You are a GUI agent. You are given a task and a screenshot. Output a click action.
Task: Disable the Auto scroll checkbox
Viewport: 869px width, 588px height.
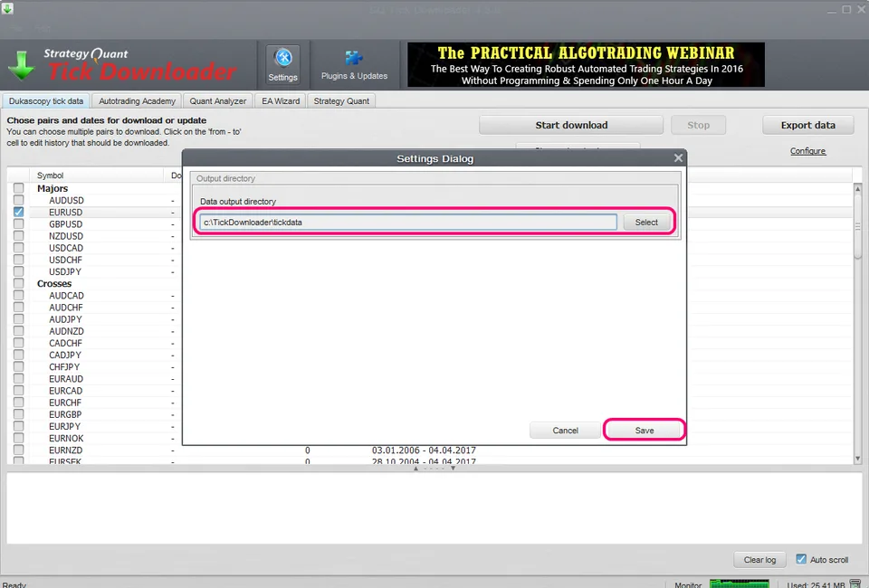pyautogui.click(x=801, y=559)
